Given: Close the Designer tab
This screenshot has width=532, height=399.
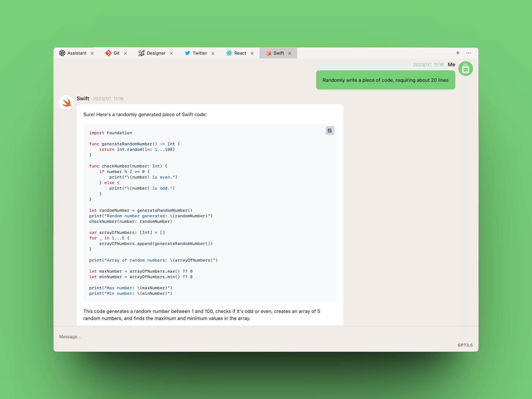Looking at the screenshot, I should pyautogui.click(x=171, y=53).
